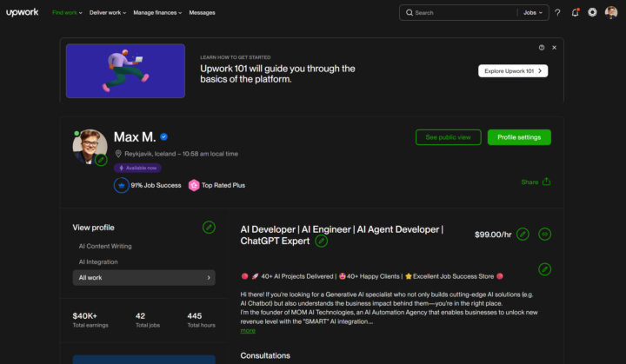The width and height of the screenshot is (626, 364).
Task: Expand the Deliver work menu
Action: [x=108, y=13]
